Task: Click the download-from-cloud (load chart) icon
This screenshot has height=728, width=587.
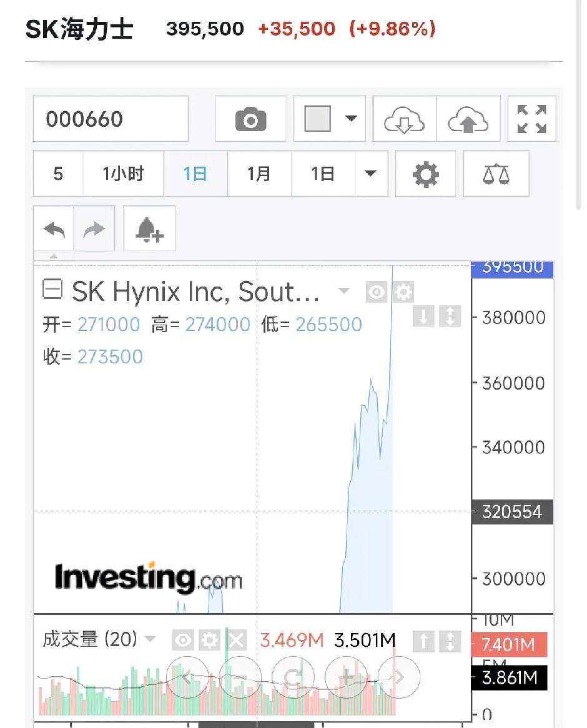Action: 404,119
